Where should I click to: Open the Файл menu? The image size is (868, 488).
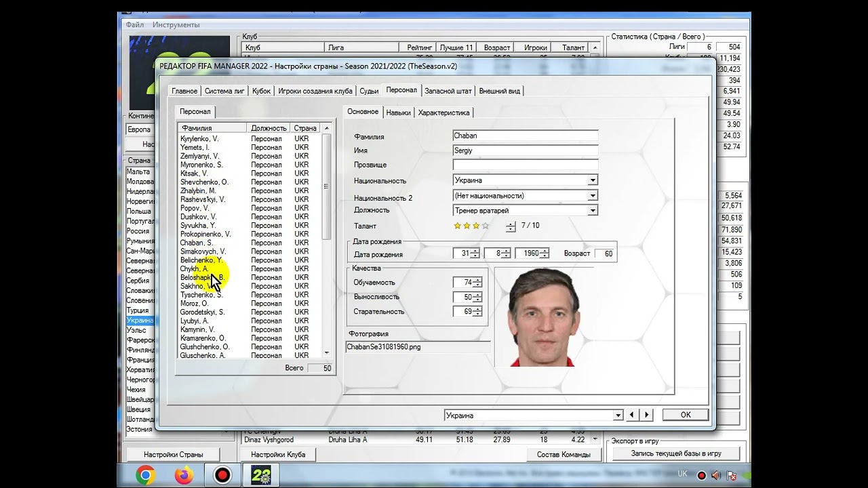pos(135,25)
